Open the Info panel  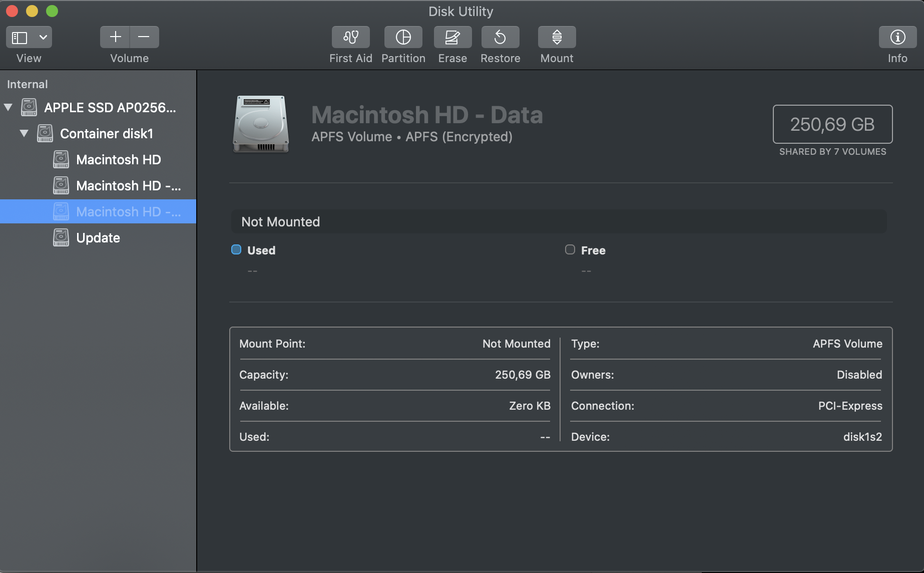point(897,38)
